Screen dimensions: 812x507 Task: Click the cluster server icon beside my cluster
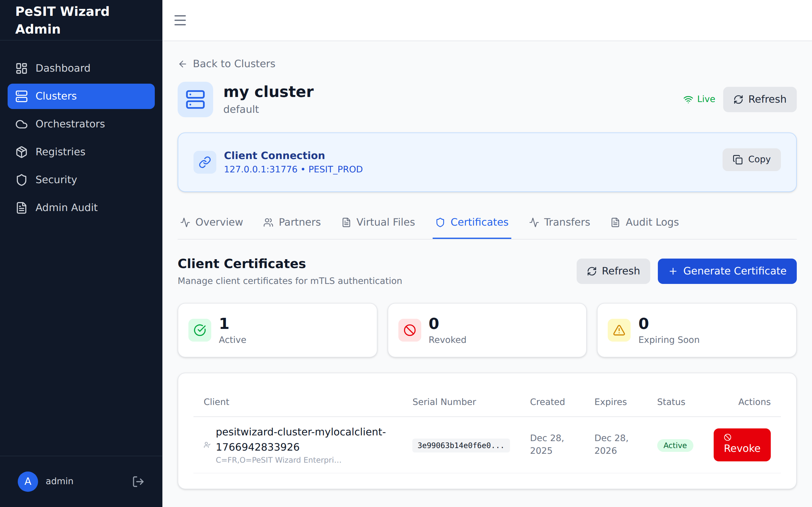(x=195, y=99)
